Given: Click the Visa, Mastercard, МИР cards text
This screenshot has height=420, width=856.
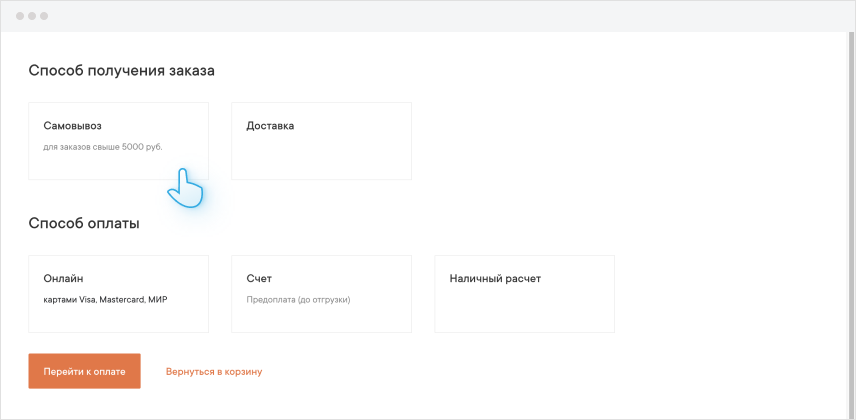Looking at the screenshot, I should (x=106, y=299).
